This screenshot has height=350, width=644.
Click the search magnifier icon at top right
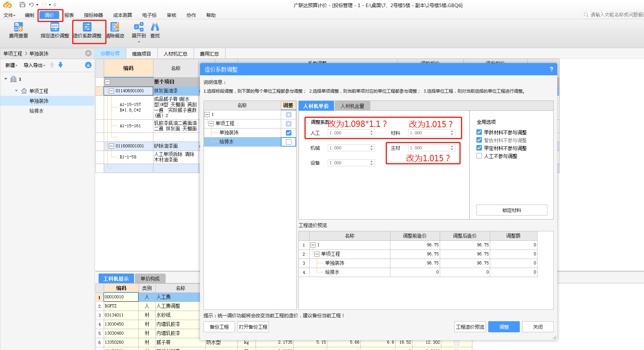click(586, 15)
